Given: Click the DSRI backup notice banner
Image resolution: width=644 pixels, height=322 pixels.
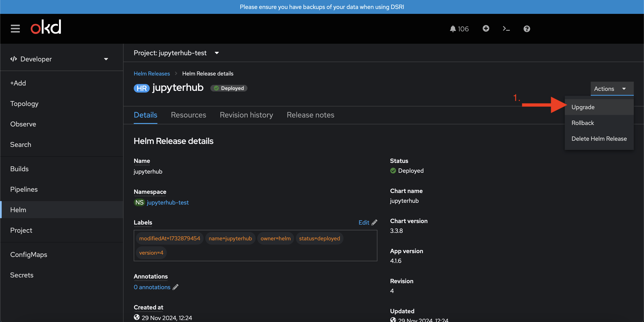Looking at the screenshot, I should (322, 7).
